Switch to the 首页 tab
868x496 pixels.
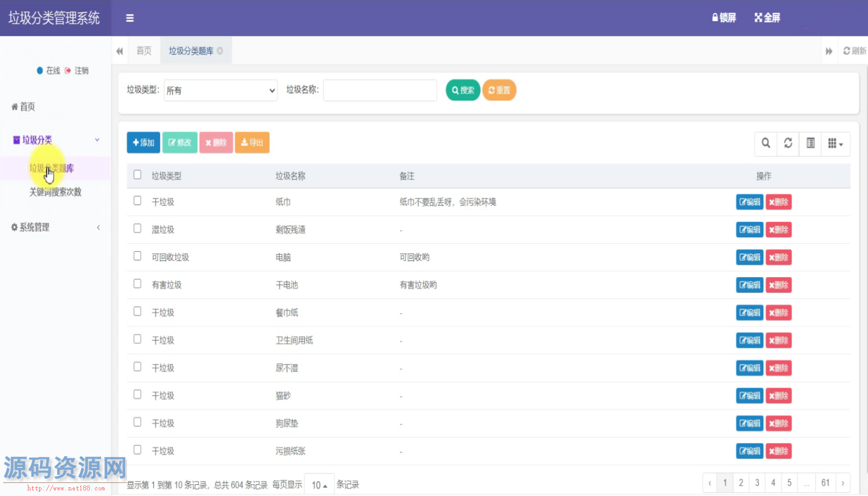(144, 51)
